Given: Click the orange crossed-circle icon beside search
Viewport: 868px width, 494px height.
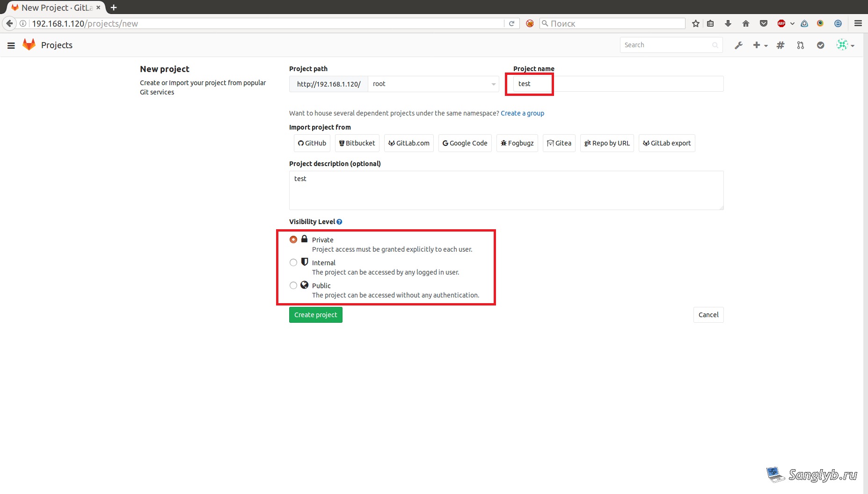Looking at the screenshot, I should [x=530, y=23].
